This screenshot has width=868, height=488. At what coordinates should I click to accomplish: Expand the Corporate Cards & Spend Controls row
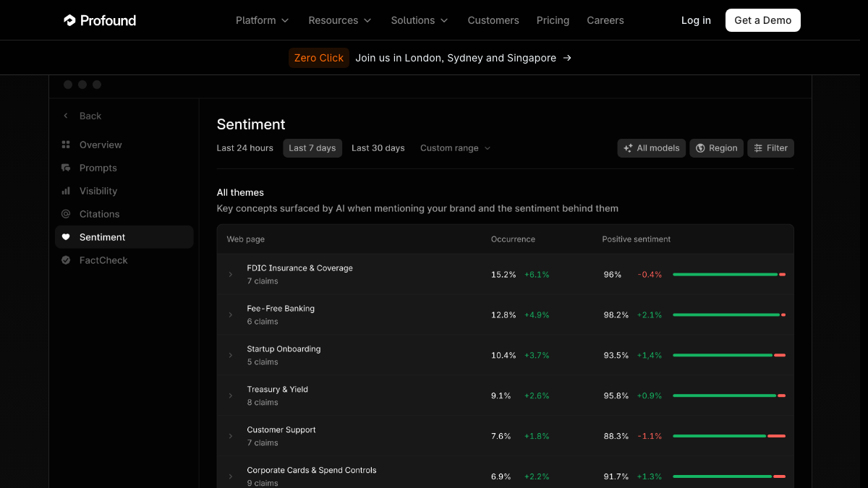(231, 477)
